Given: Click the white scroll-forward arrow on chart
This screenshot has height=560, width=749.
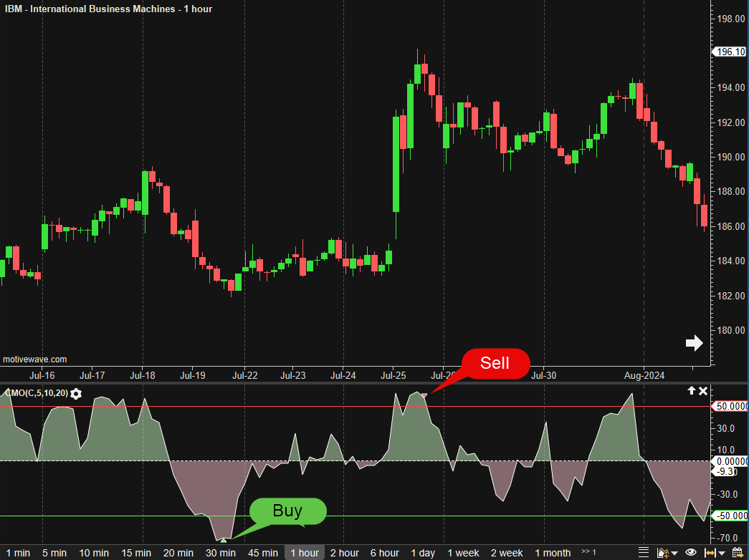Looking at the screenshot, I should [694, 344].
